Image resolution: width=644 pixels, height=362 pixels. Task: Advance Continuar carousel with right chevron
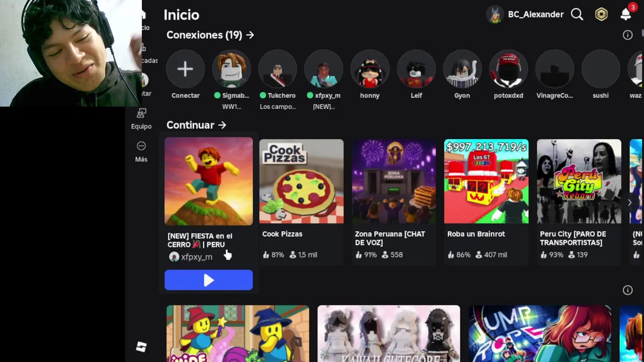[629, 202]
